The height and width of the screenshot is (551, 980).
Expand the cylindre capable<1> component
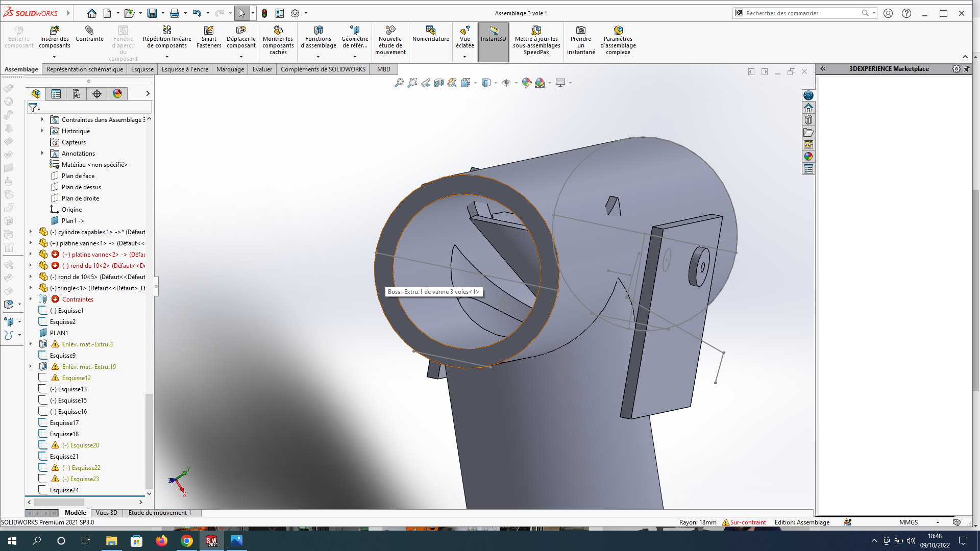click(31, 232)
